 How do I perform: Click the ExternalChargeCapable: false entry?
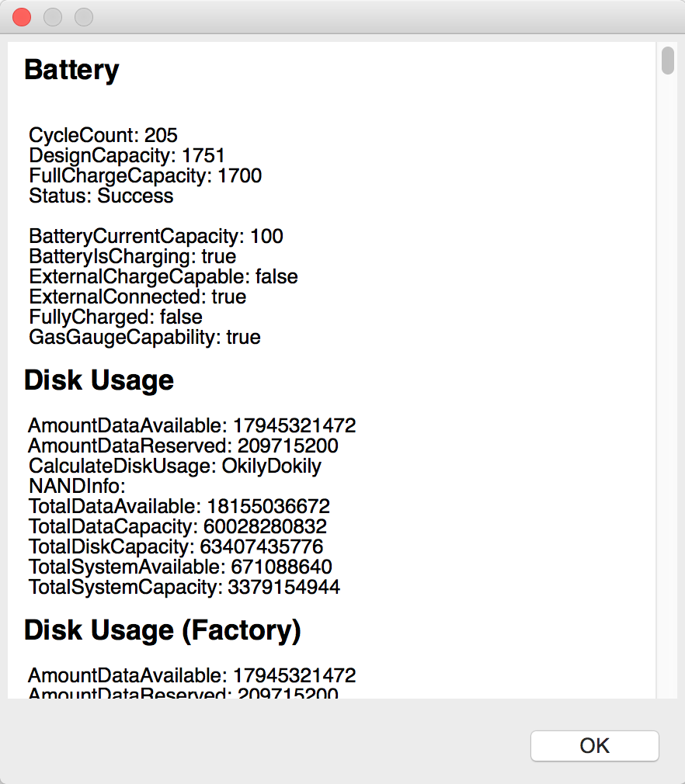pos(163,276)
